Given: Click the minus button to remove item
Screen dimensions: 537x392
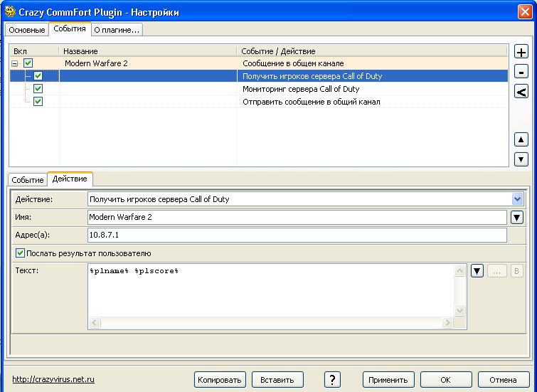Looking at the screenshot, I should tap(521, 72).
